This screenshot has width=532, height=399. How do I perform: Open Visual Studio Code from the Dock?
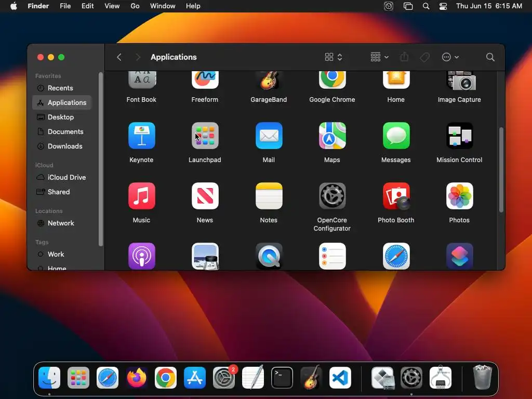click(x=340, y=378)
